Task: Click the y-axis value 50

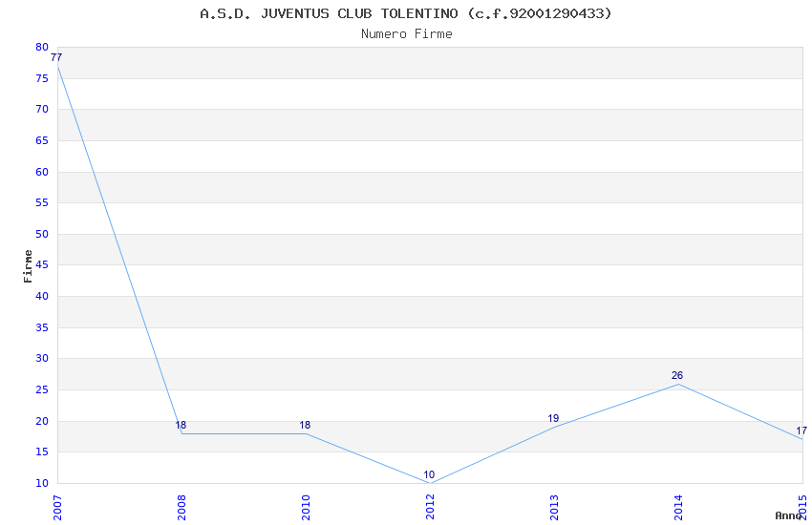Action: [42, 234]
